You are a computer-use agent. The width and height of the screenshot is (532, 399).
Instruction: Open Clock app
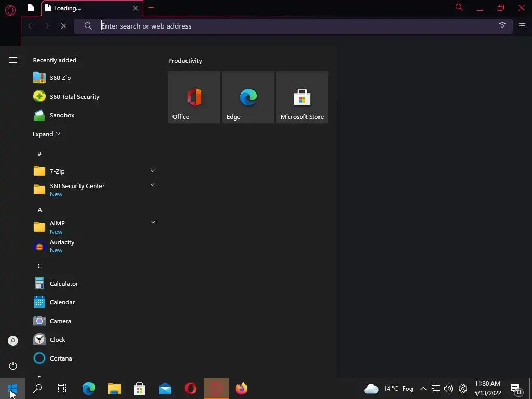tap(95, 340)
